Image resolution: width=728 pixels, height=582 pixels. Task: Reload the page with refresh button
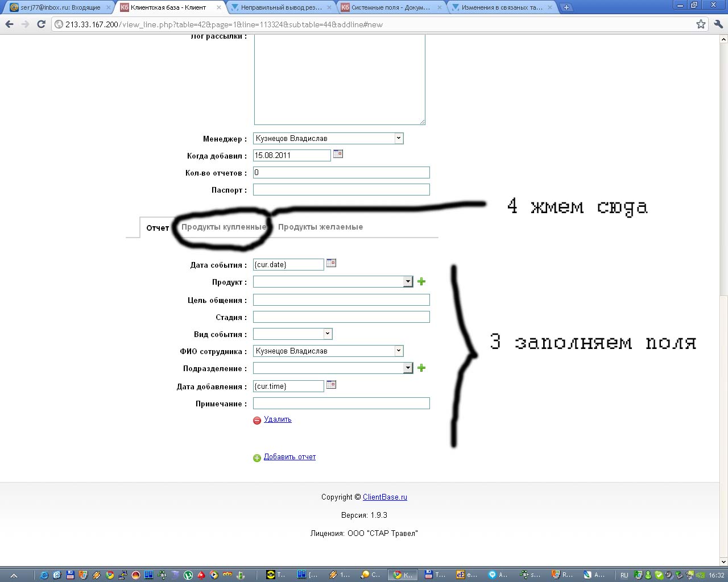tap(41, 24)
